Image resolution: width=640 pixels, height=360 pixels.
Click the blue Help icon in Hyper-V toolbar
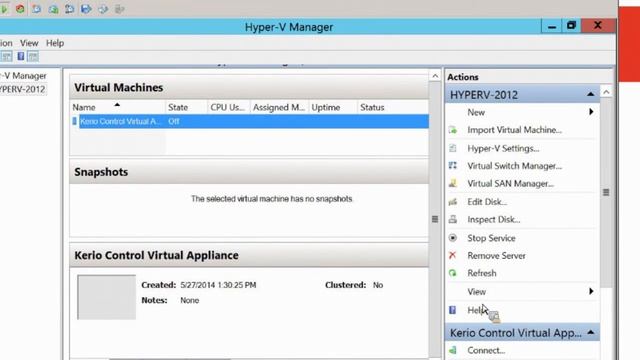(20, 56)
